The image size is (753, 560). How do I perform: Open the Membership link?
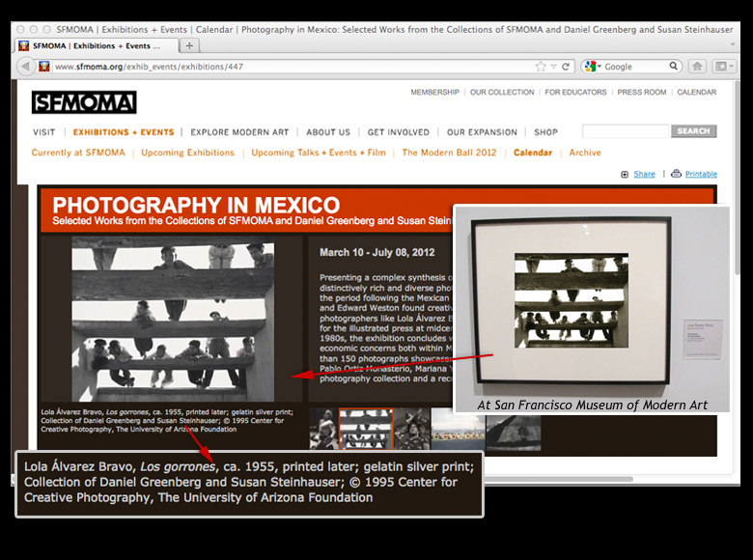pos(434,93)
